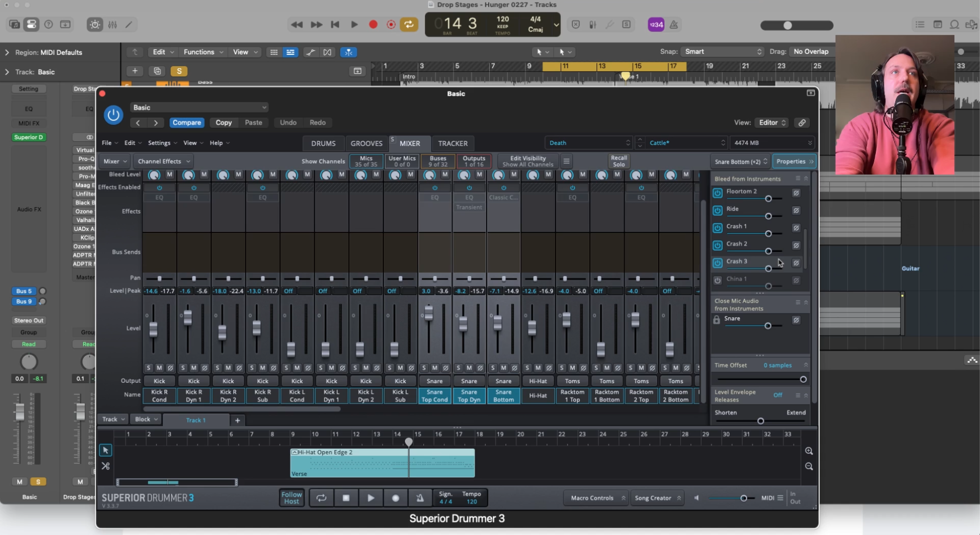Screen dimensions: 980x535
Task: Click Edit Visibility Show All Channels
Action: point(527,161)
